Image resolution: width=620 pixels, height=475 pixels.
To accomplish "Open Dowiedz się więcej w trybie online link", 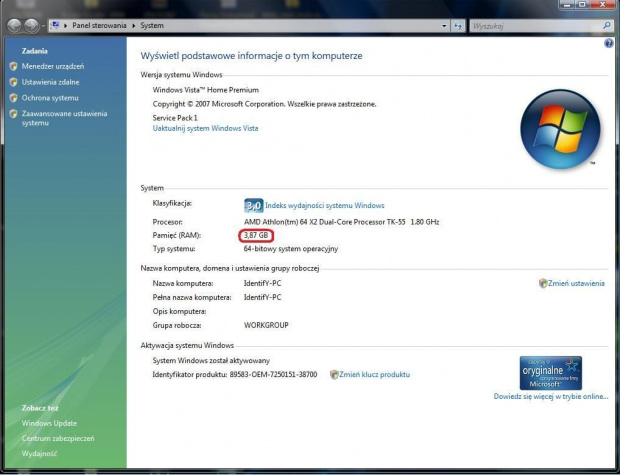I will [x=551, y=397].
